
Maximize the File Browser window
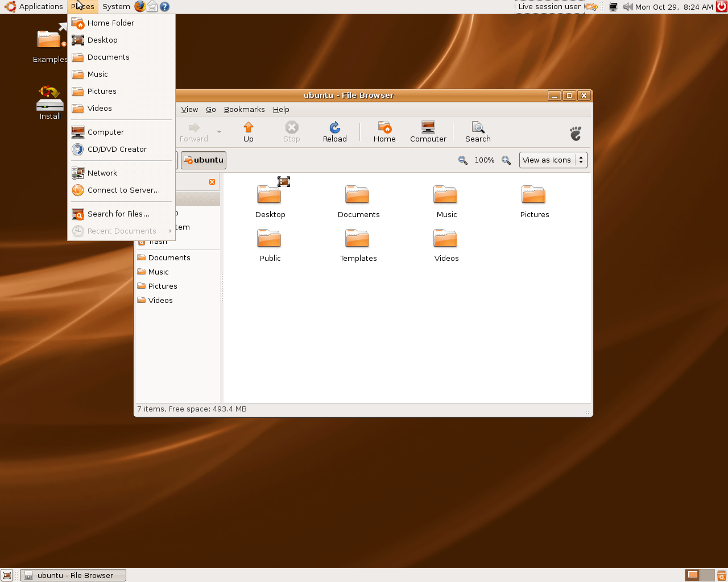click(569, 95)
